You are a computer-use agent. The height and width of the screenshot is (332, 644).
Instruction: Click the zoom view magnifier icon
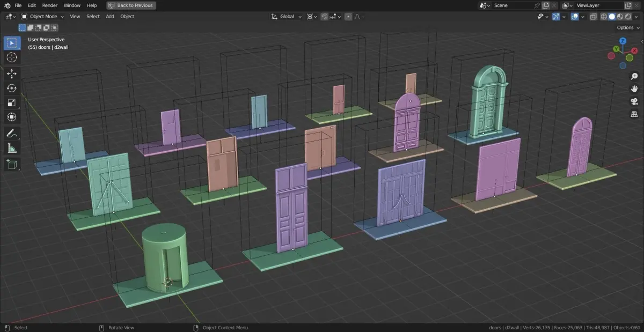(x=634, y=77)
